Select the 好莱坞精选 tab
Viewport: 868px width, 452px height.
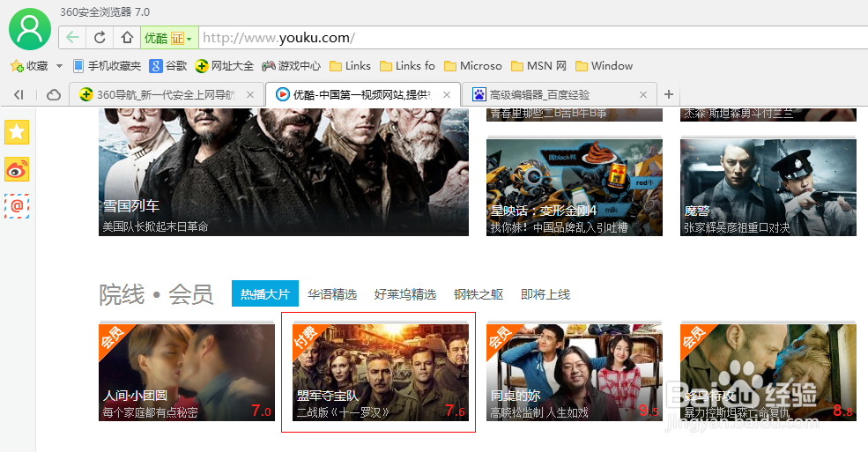pos(405,294)
